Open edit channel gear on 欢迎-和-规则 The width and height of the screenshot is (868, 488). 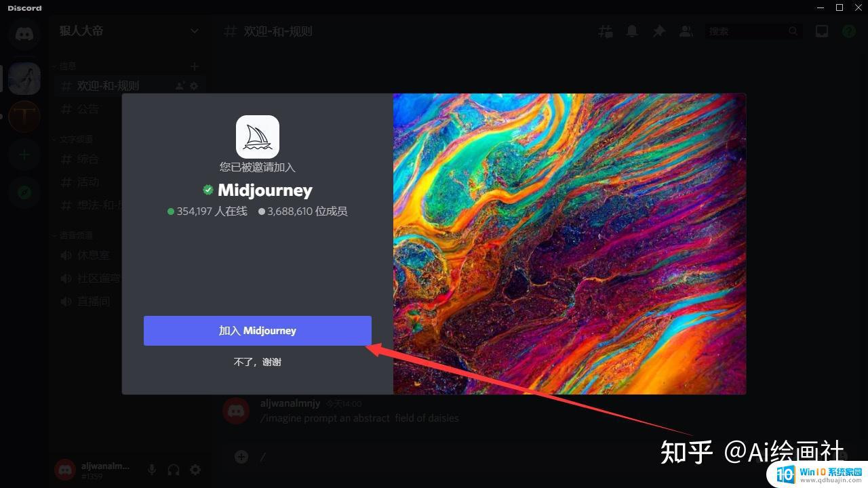coord(194,86)
